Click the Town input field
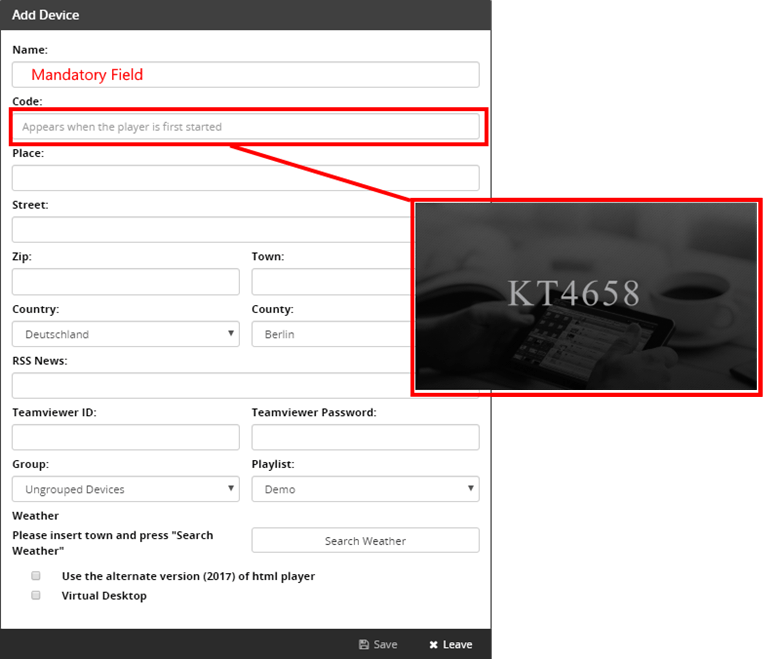 (x=331, y=282)
